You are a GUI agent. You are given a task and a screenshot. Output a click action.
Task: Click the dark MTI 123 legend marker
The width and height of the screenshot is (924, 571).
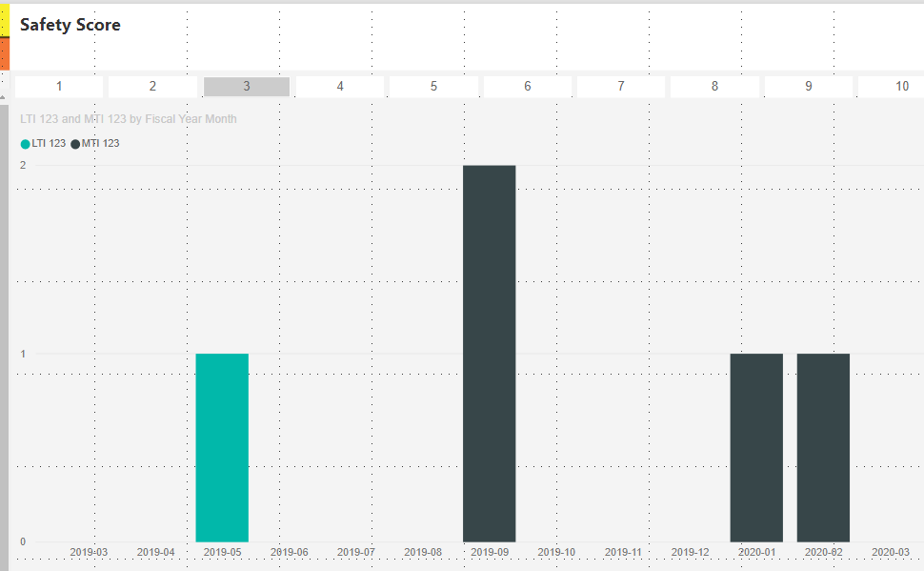pos(75,144)
